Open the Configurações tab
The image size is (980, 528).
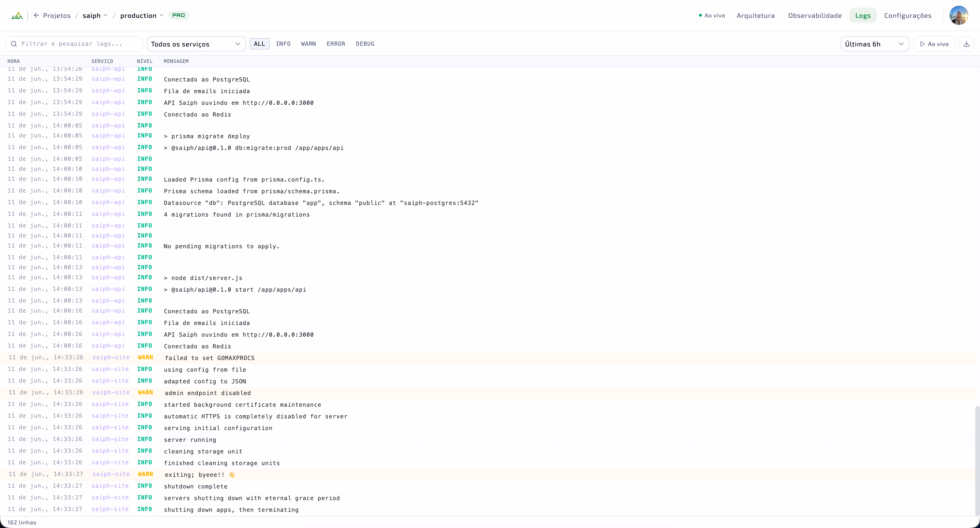[908, 15]
